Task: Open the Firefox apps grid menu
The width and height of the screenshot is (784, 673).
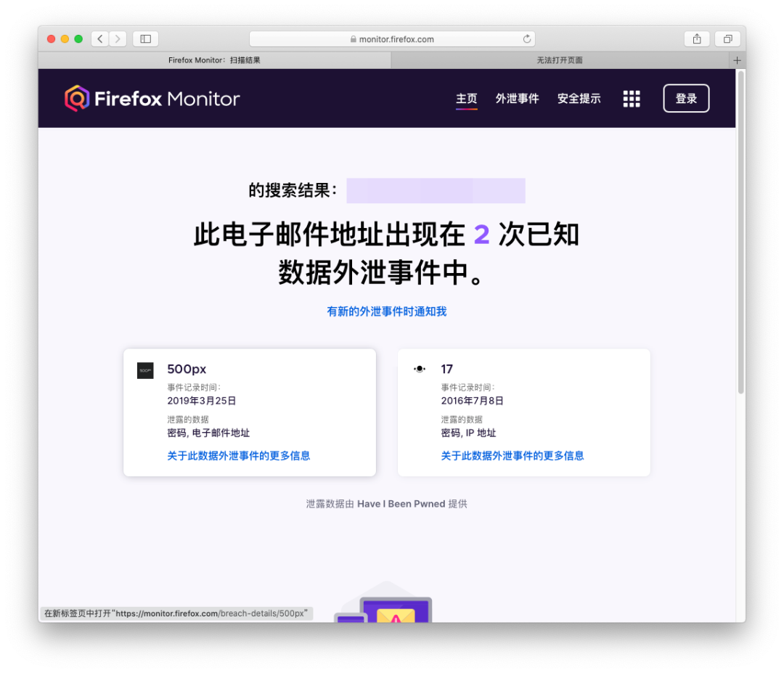Action: tap(632, 99)
